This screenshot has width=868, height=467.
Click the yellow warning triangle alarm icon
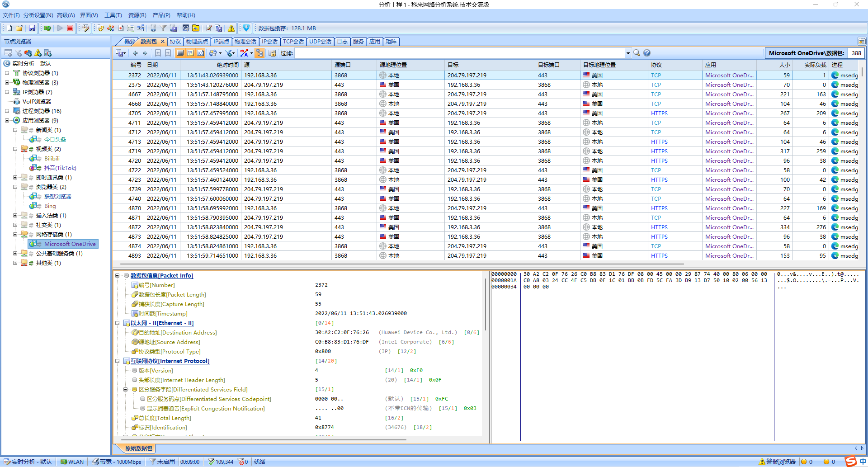point(231,28)
